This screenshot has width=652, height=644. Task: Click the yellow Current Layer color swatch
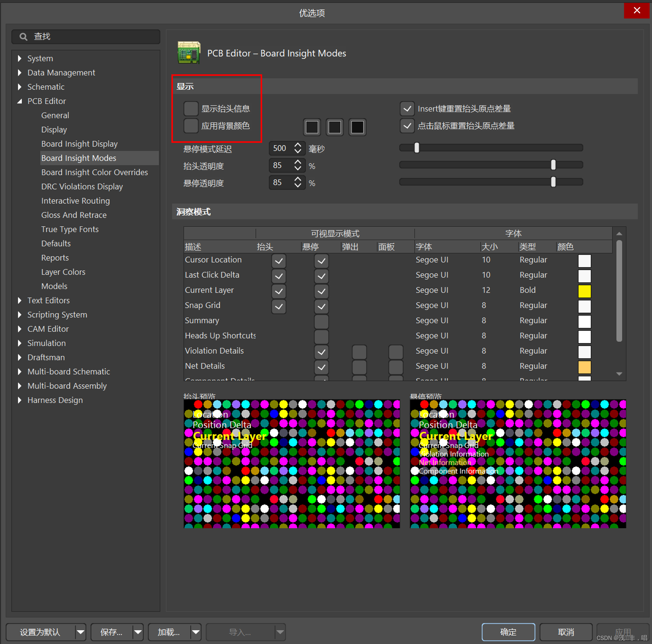(x=584, y=291)
